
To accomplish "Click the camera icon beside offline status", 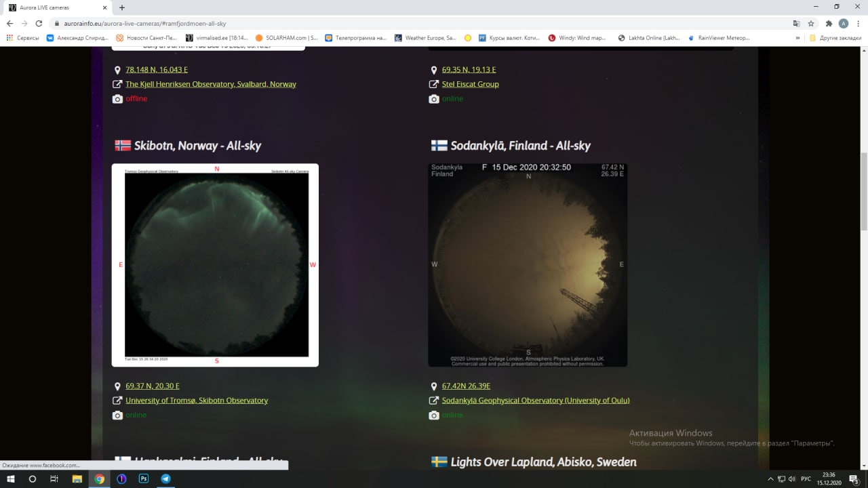I will pyautogui.click(x=117, y=99).
